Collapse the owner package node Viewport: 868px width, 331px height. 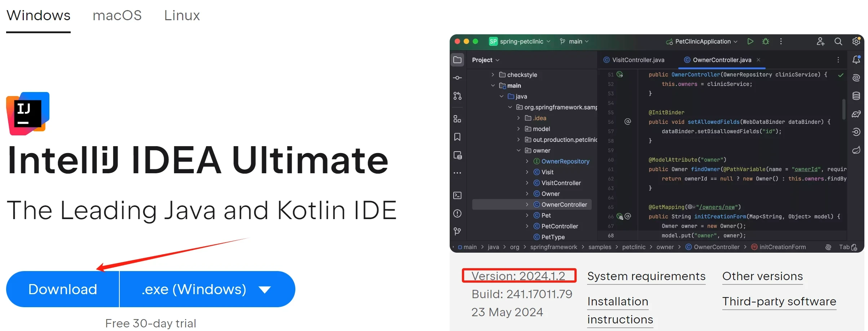pos(519,151)
